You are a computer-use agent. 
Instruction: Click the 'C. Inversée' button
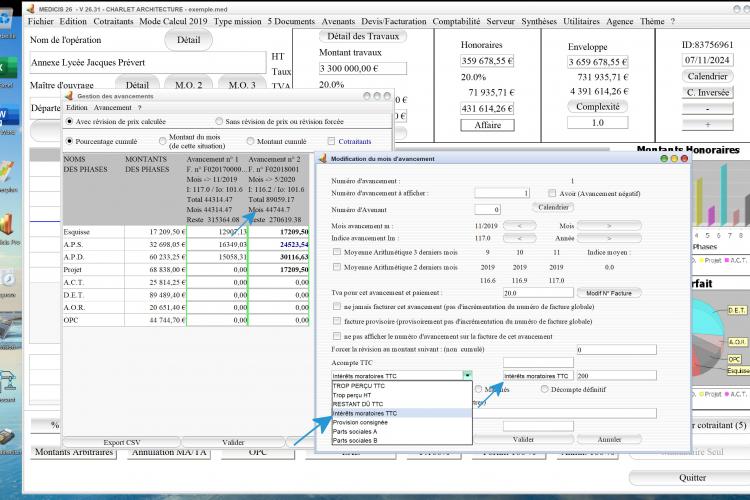click(707, 92)
